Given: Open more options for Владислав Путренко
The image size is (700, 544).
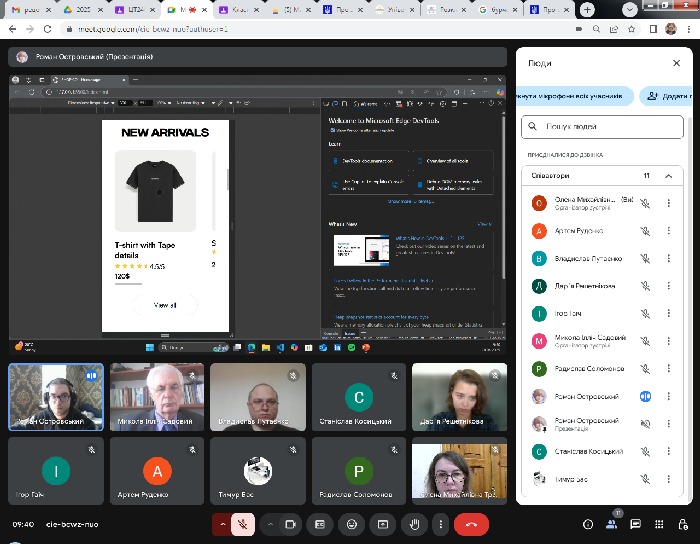Looking at the screenshot, I should (x=669, y=258).
